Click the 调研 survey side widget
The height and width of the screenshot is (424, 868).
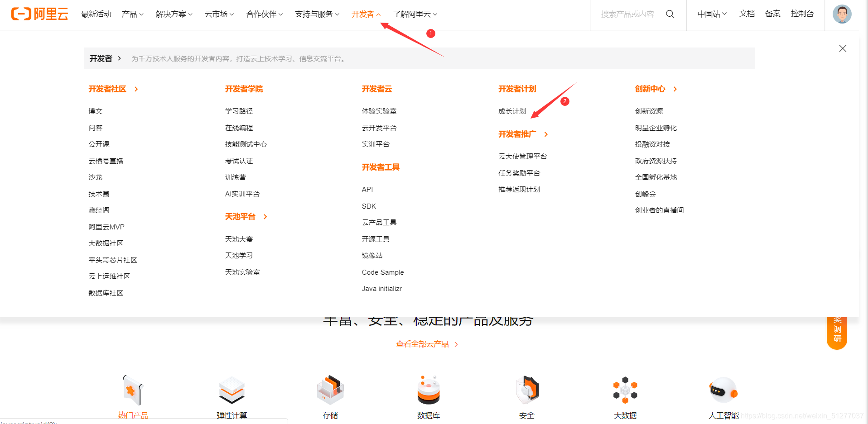click(x=837, y=333)
